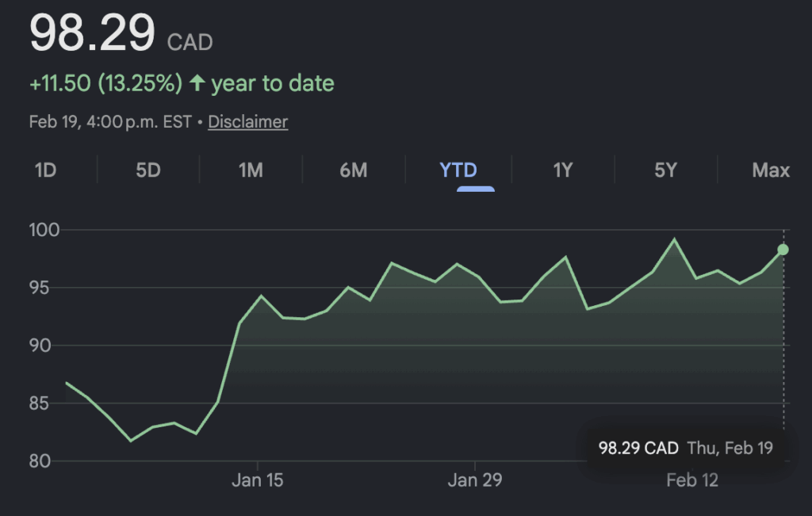Click the Jan 15 x-axis label
Screen dimensions: 812x516
[258, 480]
